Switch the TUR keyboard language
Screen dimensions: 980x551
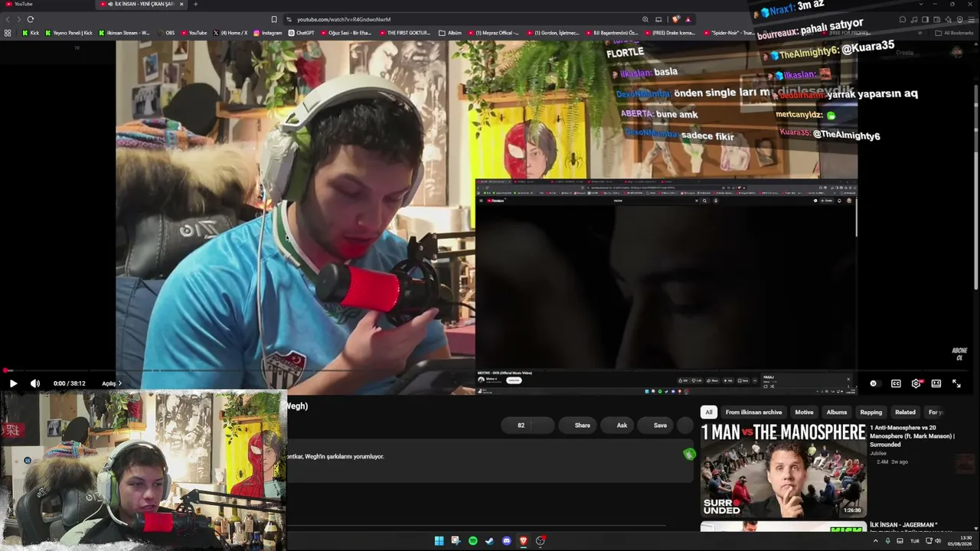click(914, 541)
